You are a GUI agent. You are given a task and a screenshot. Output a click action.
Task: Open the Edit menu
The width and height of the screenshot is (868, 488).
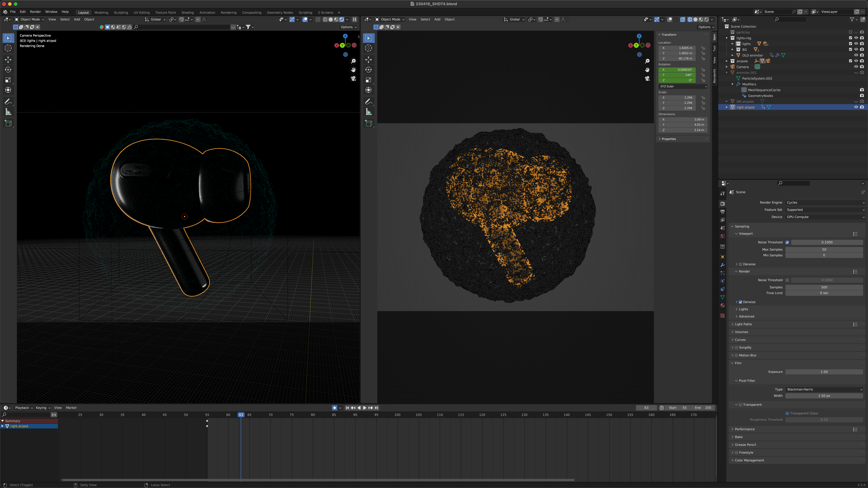[23, 12]
